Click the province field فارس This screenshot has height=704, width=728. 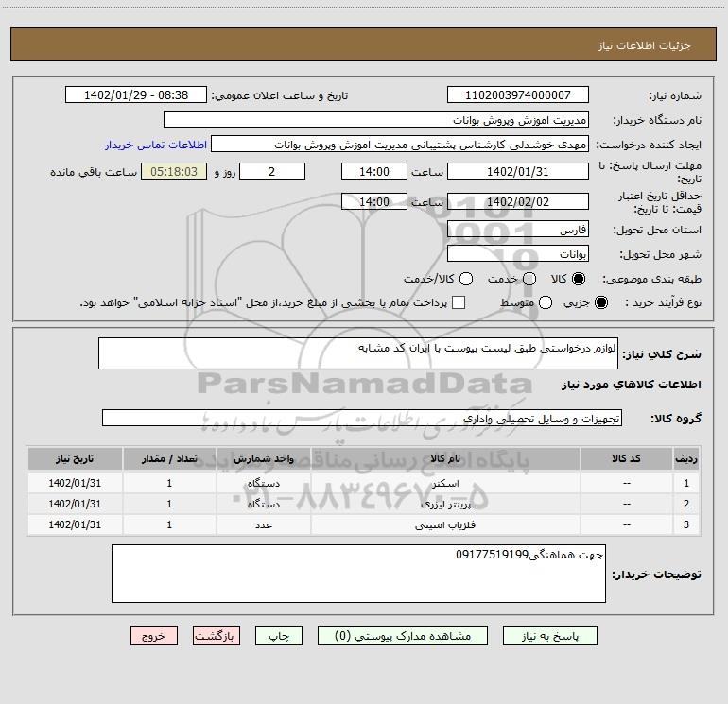pyautogui.click(x=518, y=230)
